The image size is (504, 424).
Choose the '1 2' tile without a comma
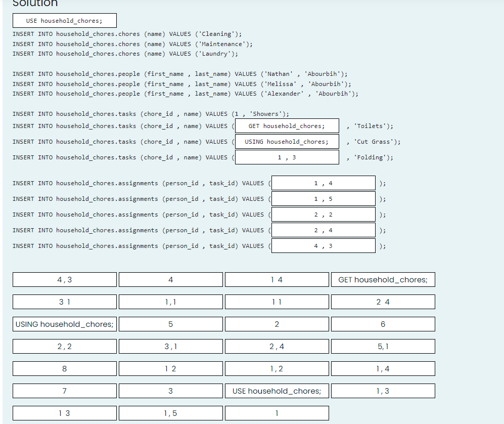[x=171, y=368]
